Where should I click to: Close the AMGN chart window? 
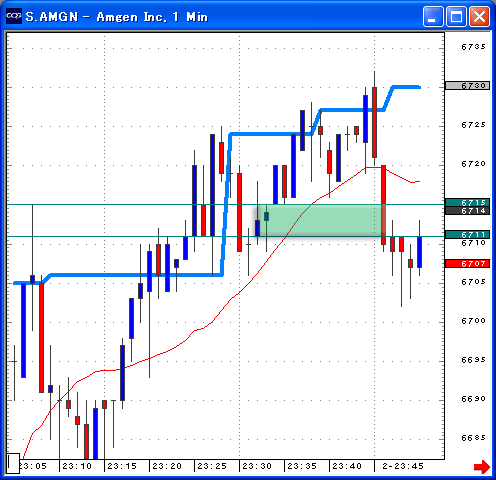(479, 16)
